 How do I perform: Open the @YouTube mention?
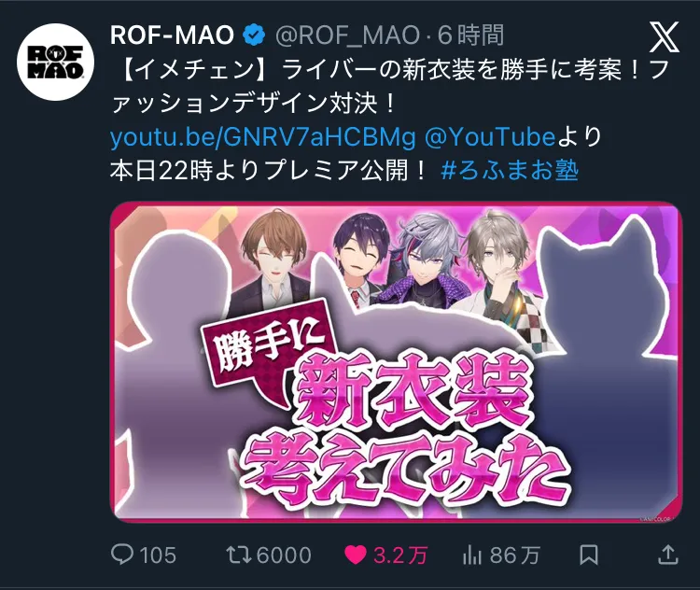(x=490, y=136)
